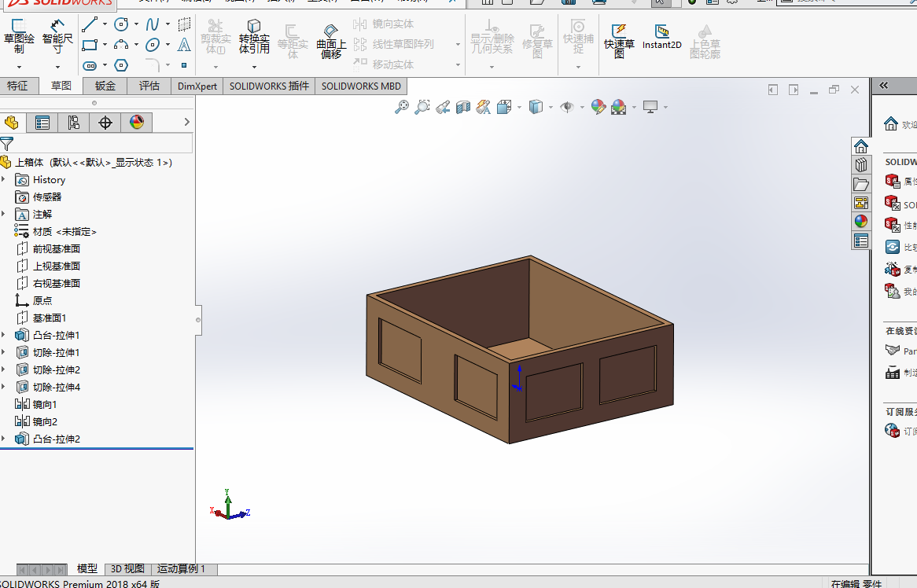Open the FeatureManager design tree tab

12,122
